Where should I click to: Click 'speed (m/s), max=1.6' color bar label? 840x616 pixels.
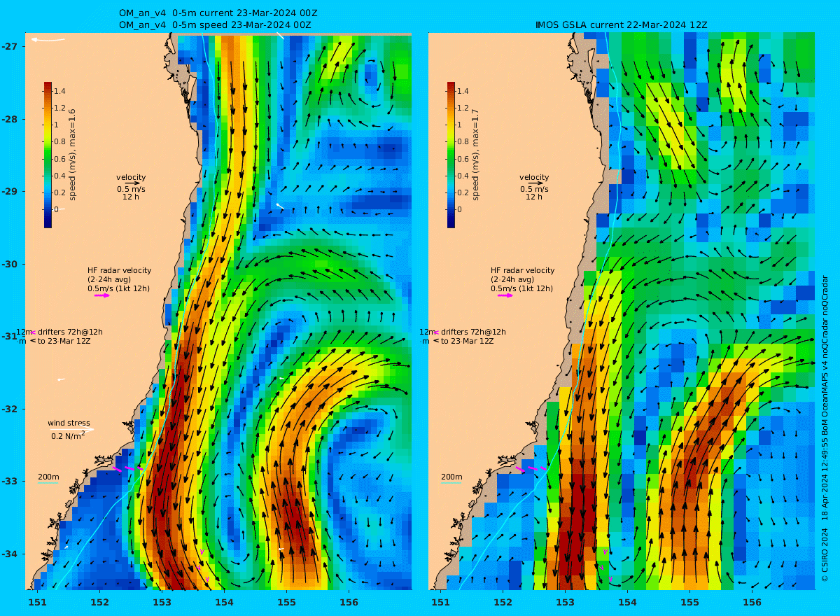click(x=72, y=155)
